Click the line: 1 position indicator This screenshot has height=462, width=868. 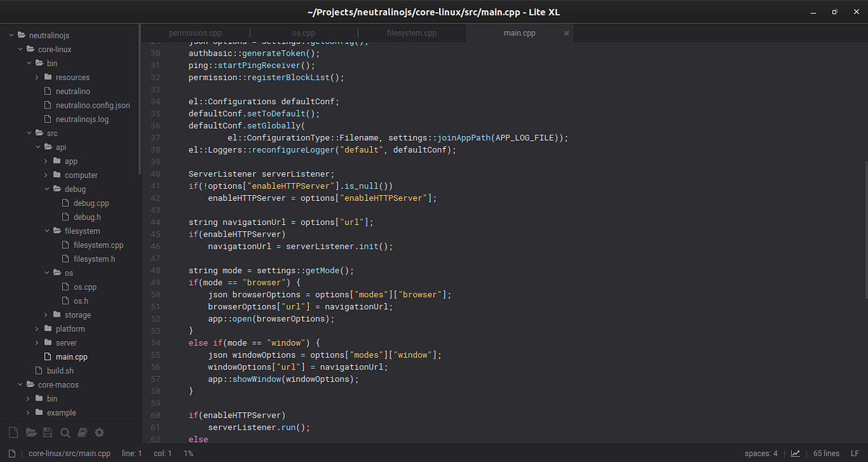(131, 453)
